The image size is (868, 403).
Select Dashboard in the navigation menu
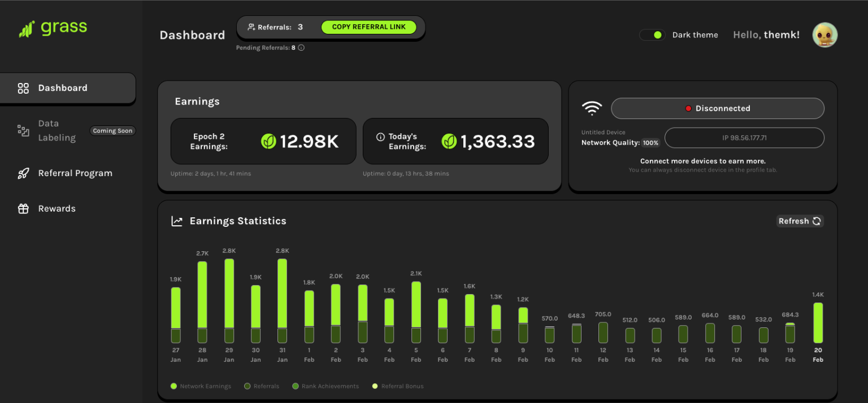(63, 87)
